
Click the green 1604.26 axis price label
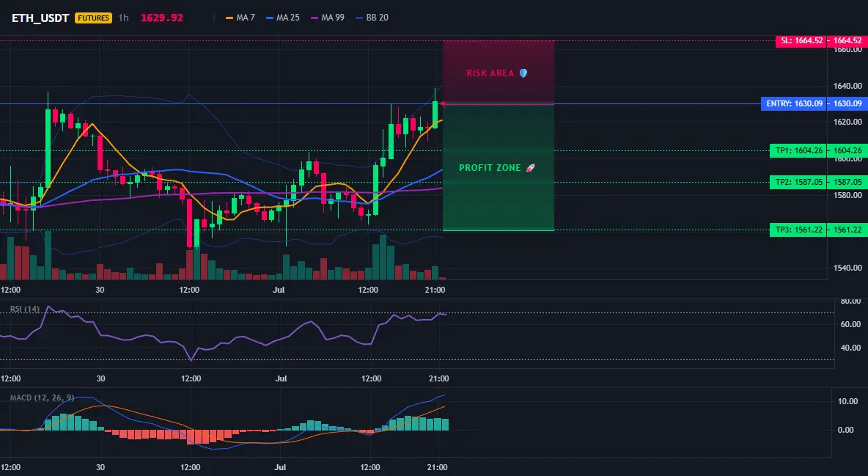[847, 150]
